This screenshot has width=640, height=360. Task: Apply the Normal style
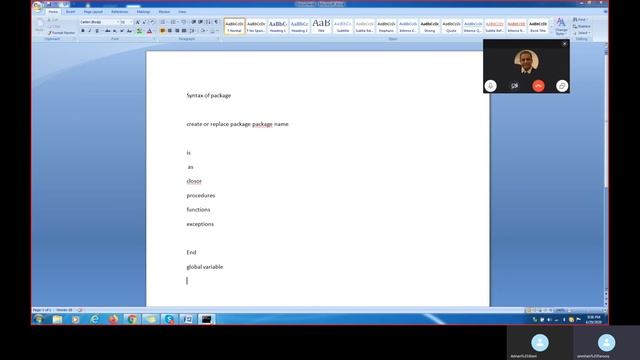coord(234,26)
